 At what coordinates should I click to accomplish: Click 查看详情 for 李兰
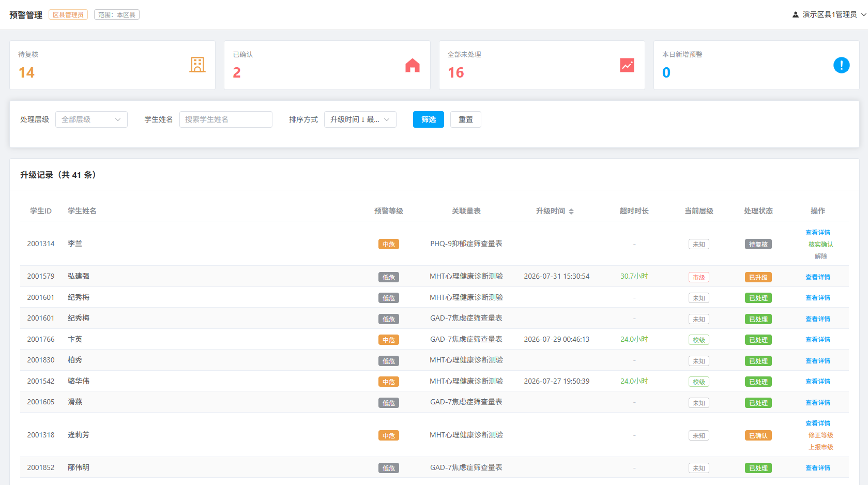point(818,233)
